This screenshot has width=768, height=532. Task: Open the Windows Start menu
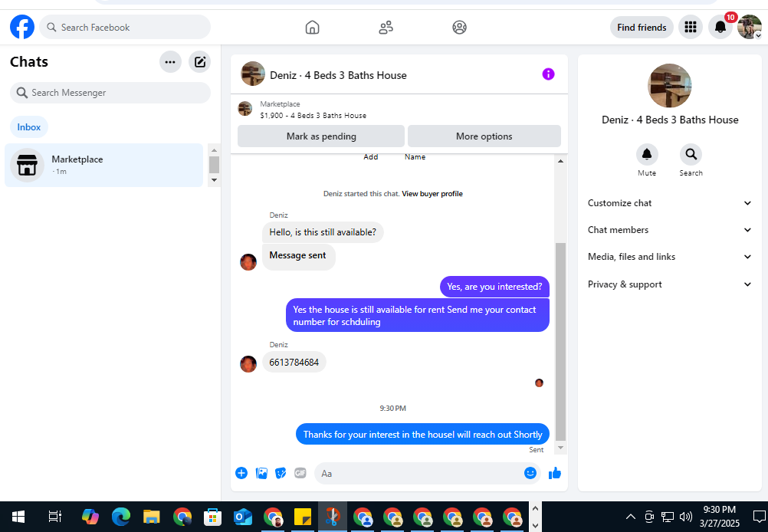[x=18, y=517]
